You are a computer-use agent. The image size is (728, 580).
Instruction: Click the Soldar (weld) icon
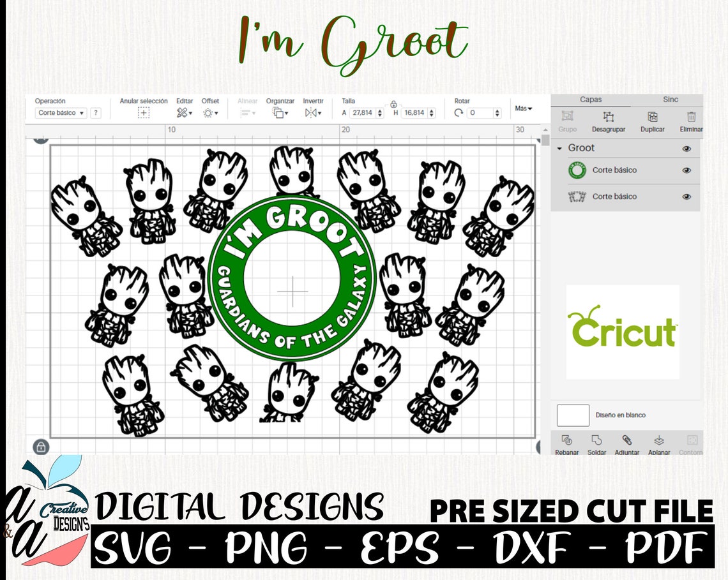coord(596,442)
